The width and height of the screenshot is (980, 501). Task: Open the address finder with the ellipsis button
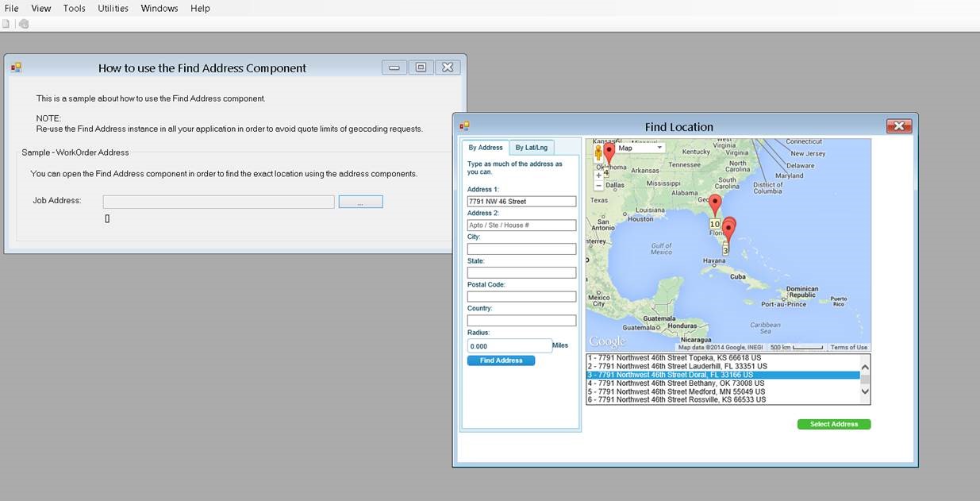click(361, 202)
